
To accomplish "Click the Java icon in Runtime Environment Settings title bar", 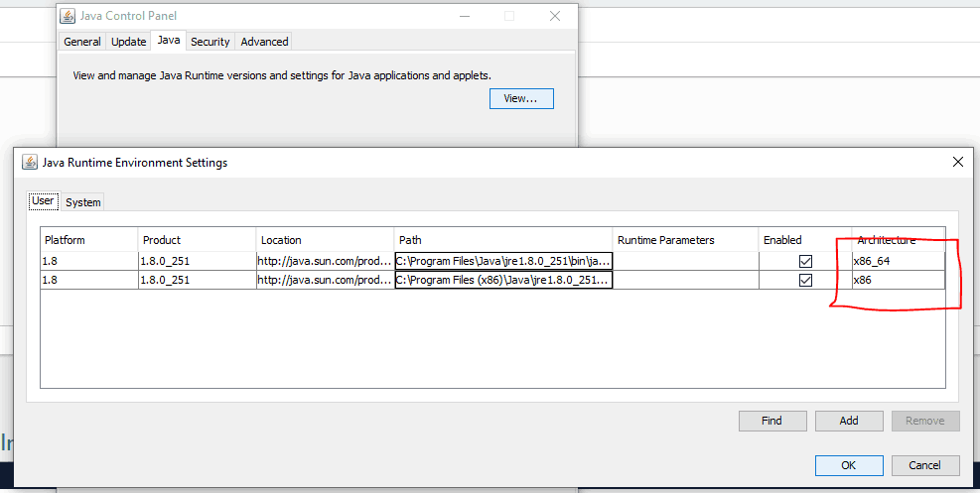I will point(30,163).
